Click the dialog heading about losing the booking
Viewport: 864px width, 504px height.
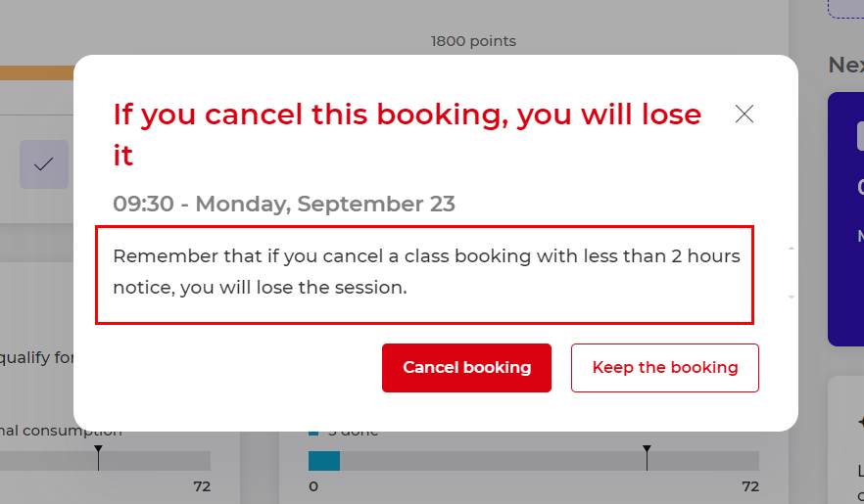pos(407,134)
